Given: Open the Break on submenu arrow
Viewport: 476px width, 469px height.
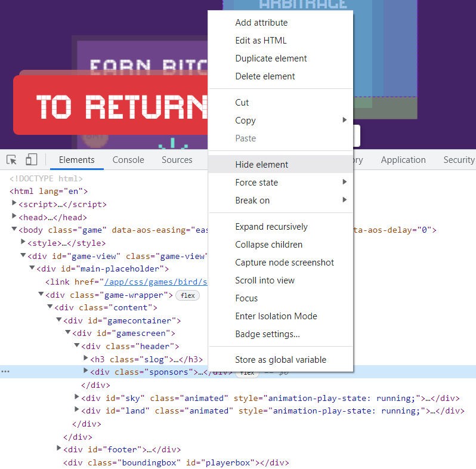Looking at the screenshot, I should (x=344, y=199).
